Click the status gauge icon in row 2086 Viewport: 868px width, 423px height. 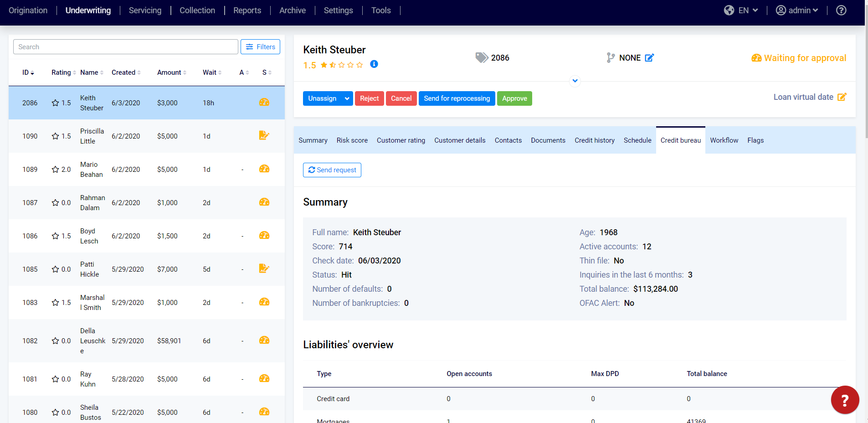click(264, 102)
